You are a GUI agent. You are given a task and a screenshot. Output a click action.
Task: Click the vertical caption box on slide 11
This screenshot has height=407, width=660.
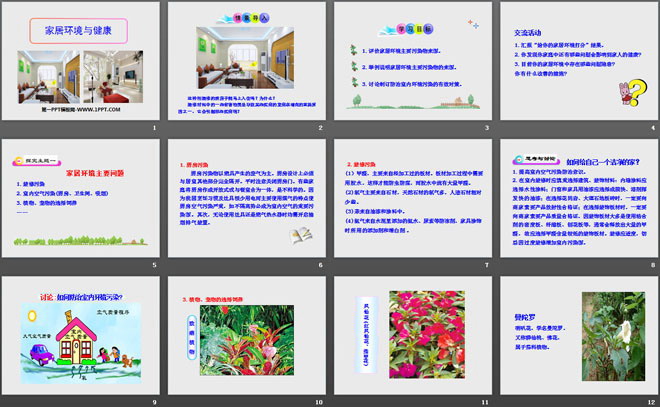click(x=365, y=335)
